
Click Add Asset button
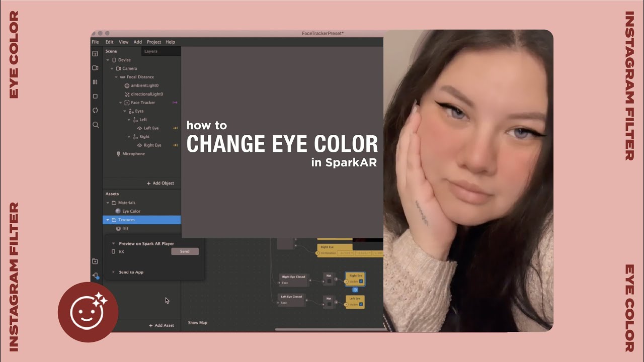click(x=162, y=325)
